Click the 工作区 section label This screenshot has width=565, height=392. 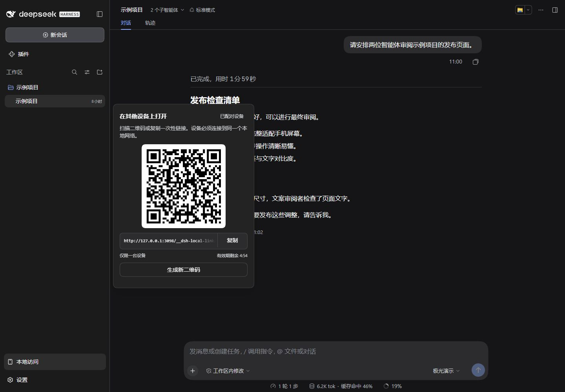pyautogui.click(x=15, y=72)
